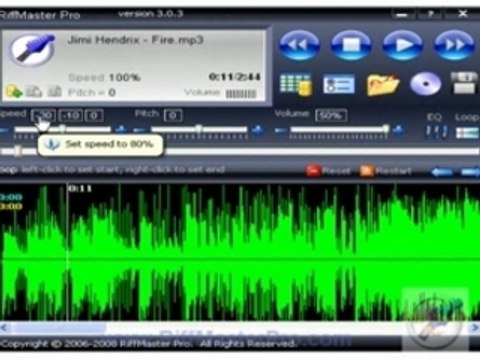This screenshot has width=480, height=360.
Task: Click the song position slider handle
Action: (18, 151)
